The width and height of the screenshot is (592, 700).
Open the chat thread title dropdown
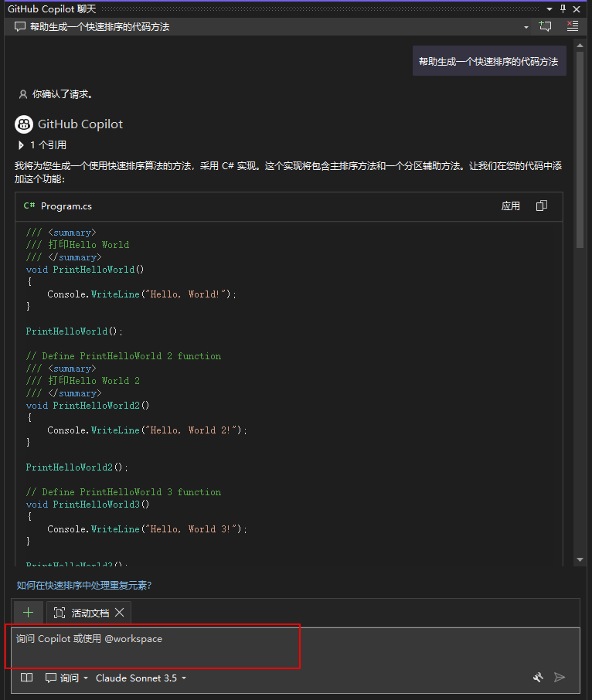click(x=526, y=27)
